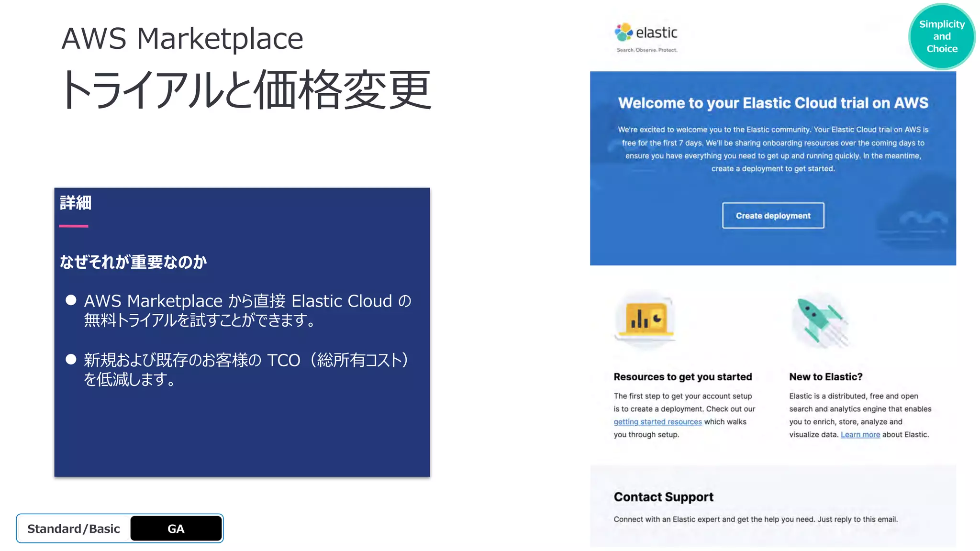The image size is (980, 551).
Task: Click the 詳細 panel heading
Action: pyautogui.click(x=75, y=203)
